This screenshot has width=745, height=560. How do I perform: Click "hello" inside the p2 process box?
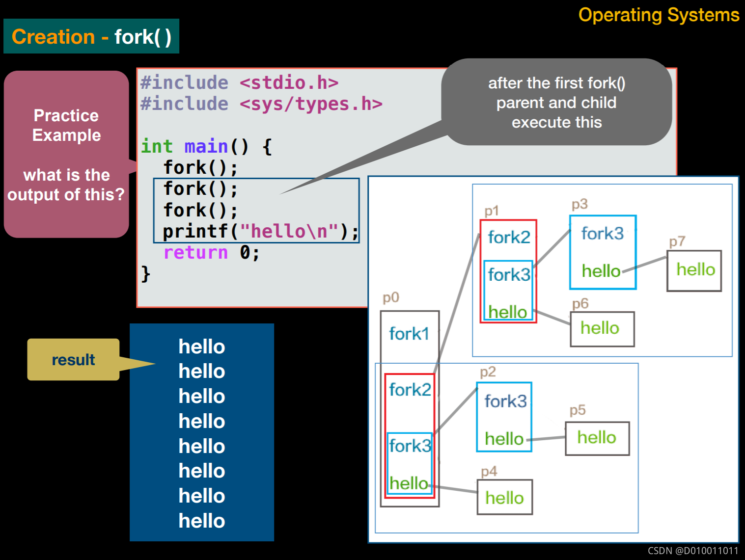(504, 439)
